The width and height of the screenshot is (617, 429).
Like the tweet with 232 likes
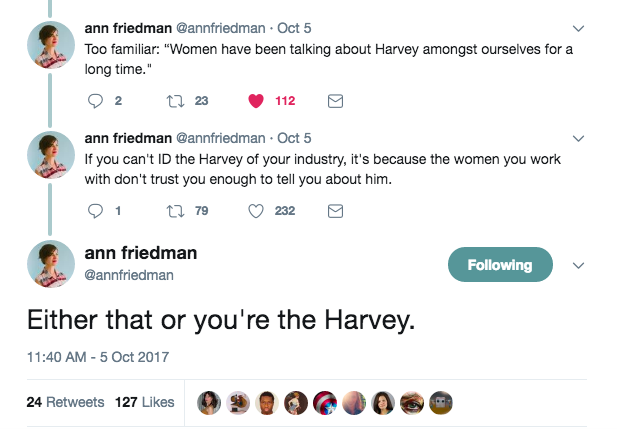254,211
